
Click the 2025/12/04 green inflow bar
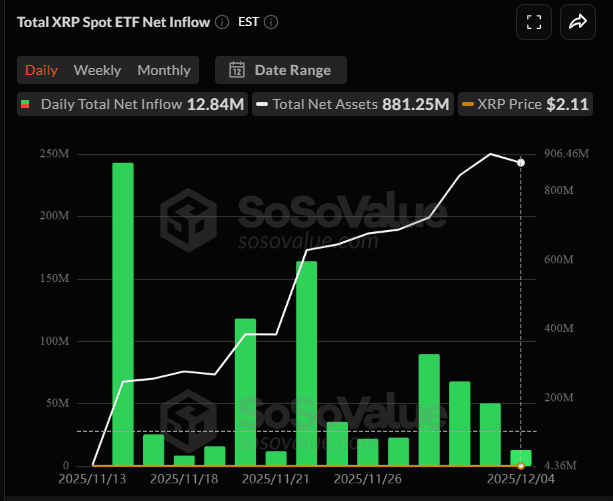tap(520, 458)
